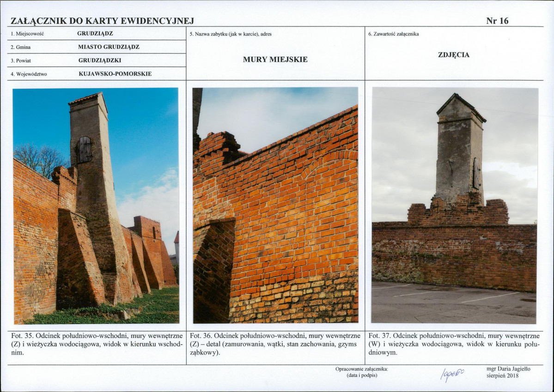Screen dimensions: 554x392
Task: Click the 'GRUDZIĄDZ' value in the Miejscowość field
Action: coord(95,34)
